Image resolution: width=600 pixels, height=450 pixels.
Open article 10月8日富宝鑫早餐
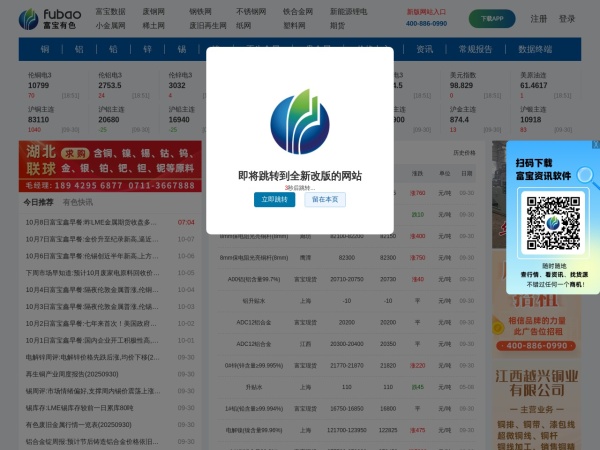coord(91,222)
